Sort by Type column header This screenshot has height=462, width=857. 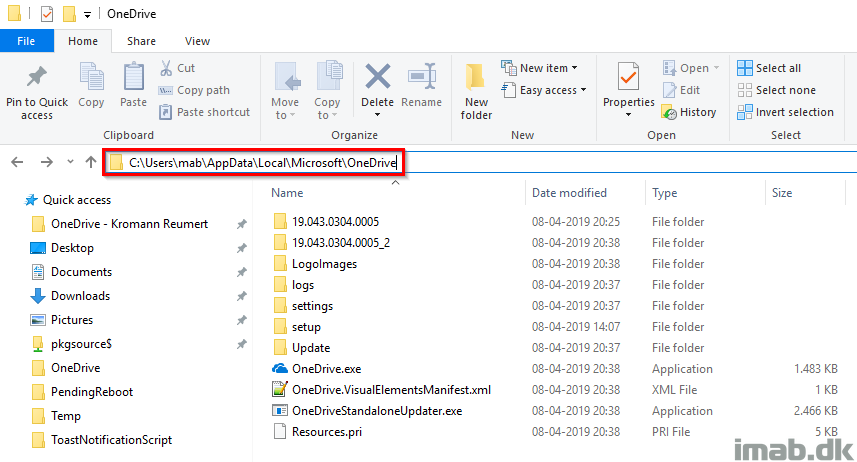665,193
